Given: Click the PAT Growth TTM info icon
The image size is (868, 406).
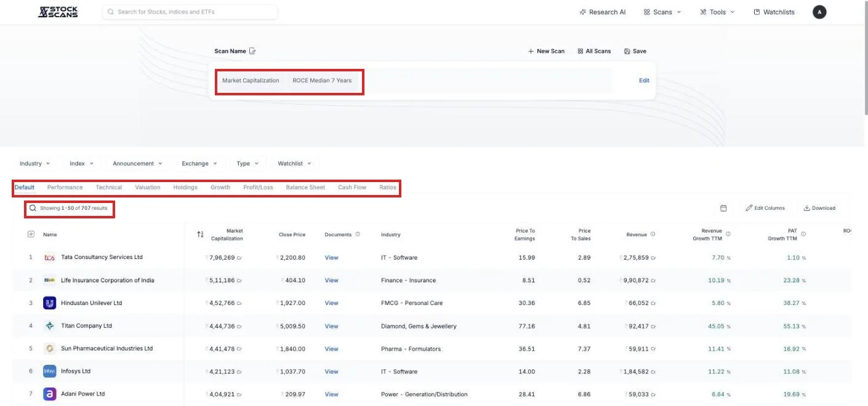Looking at the screenshot, I should 803,234.
